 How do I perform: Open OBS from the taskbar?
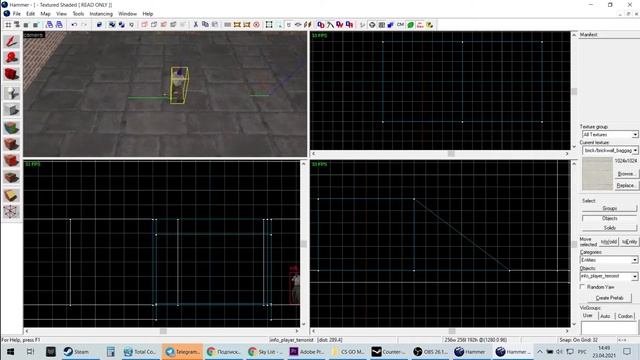(x=430, y=351)
